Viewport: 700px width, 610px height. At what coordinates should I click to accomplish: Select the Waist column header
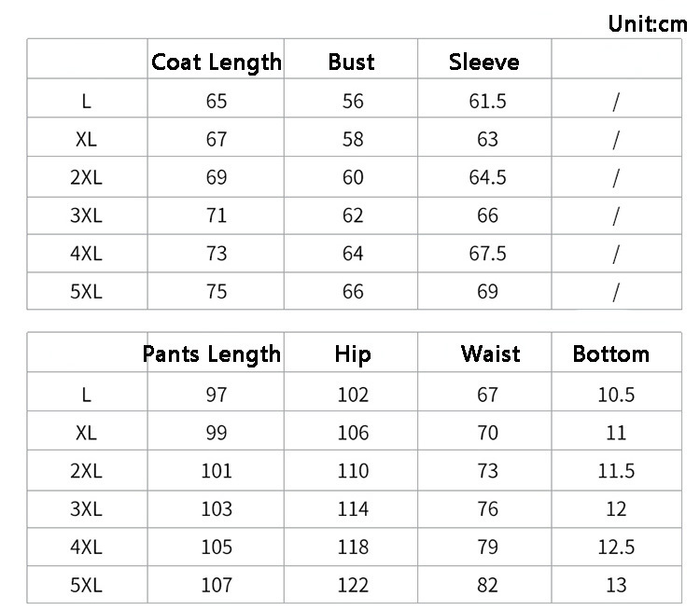tap(490, 354)
